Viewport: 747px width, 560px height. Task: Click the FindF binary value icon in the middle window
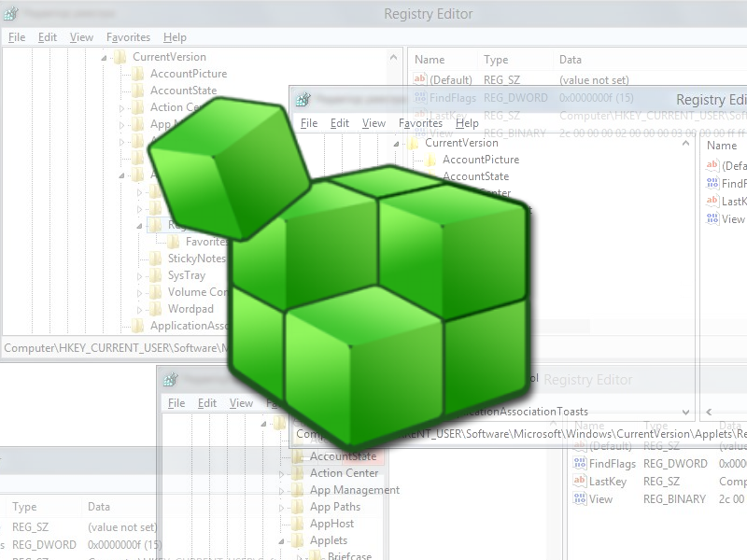[712, 183]
